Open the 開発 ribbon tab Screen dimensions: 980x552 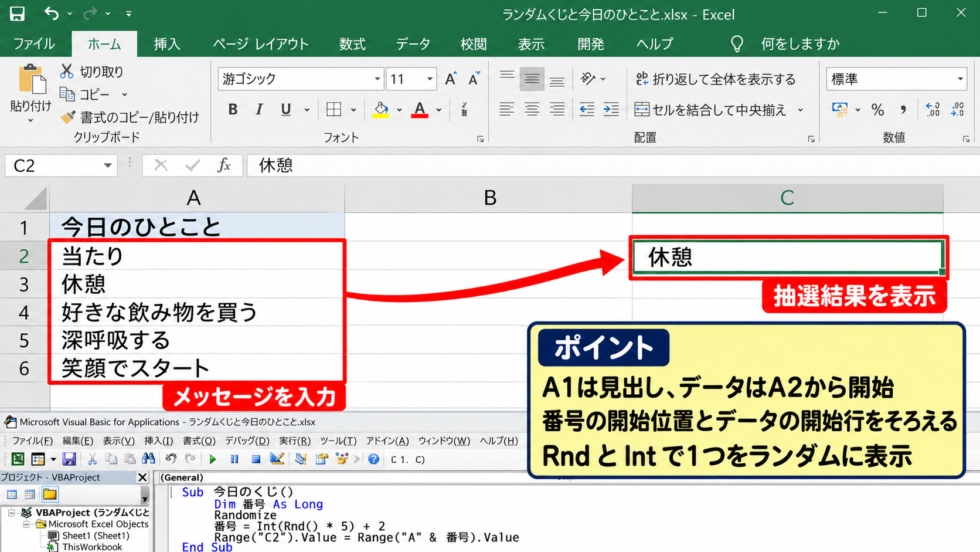pyautogui.click(x=590, y=44)
